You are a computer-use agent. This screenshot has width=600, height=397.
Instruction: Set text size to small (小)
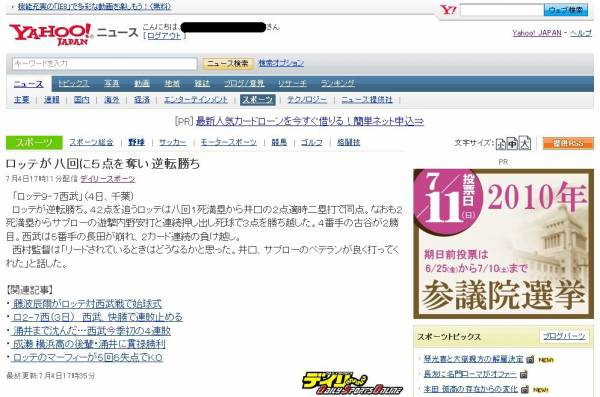tap(501, 144)
